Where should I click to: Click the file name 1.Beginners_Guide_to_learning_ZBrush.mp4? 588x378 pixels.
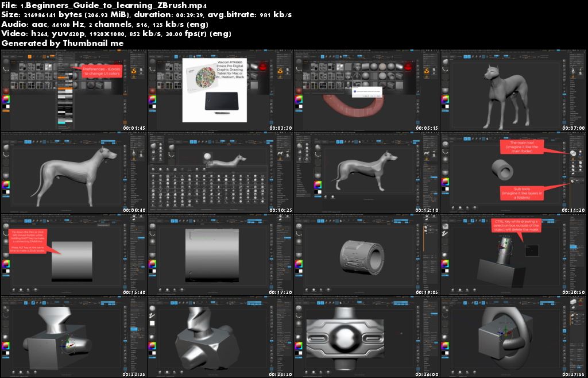pos(114,6)
